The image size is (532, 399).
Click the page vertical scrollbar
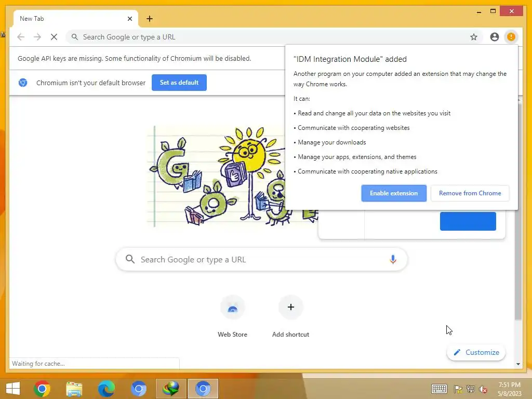click(x=518, y=212)
